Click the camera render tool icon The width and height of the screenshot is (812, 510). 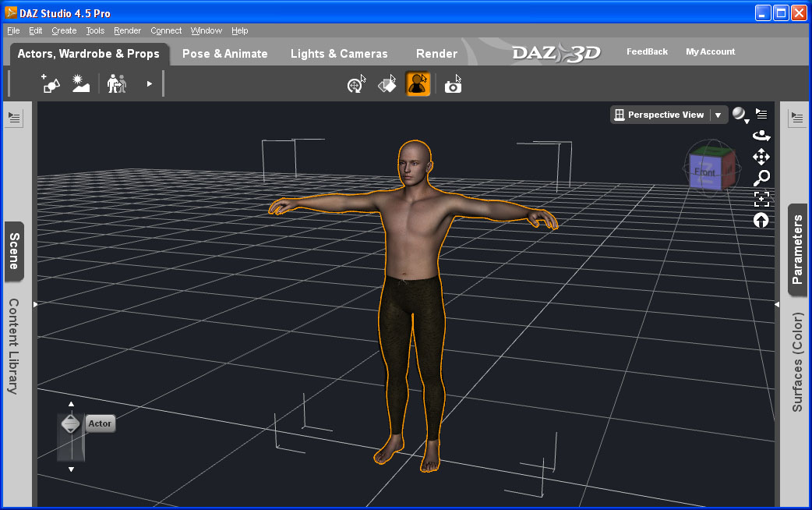pyautogui.click(x=453, y=84)
